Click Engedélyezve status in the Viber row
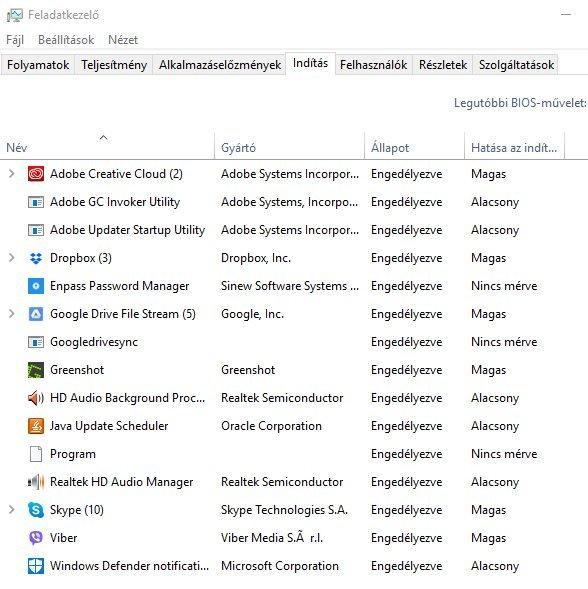 pyautogui.click(x=407, y=538)
